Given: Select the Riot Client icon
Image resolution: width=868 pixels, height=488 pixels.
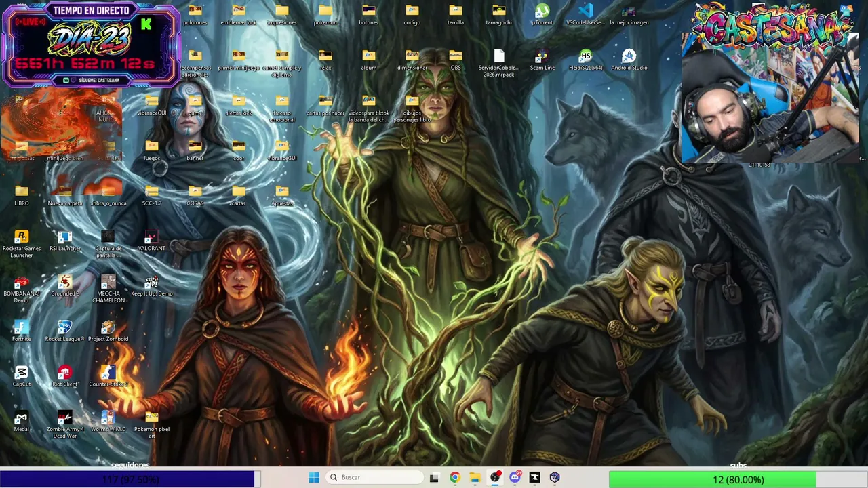Looking at the screenshot, I should (x=65, y=377).
